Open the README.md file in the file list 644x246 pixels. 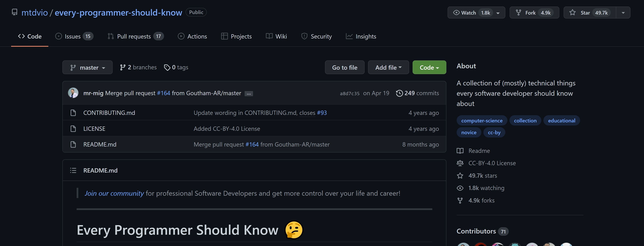point(100,144)
